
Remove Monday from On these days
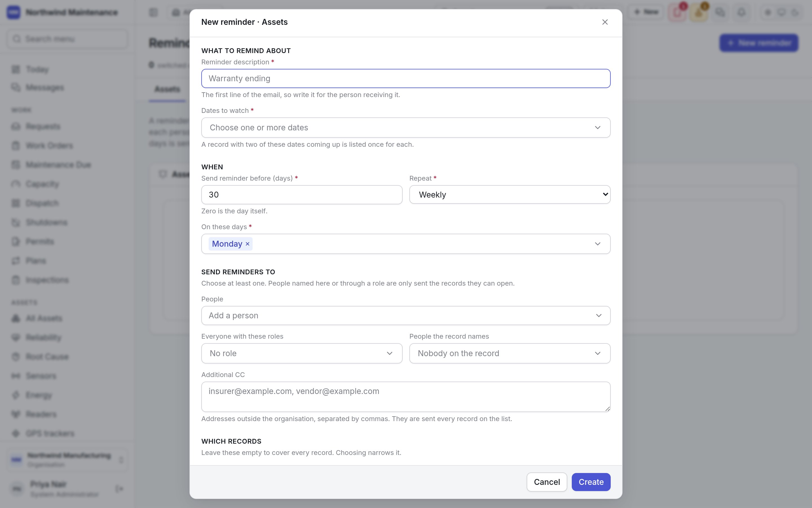point(248,244)
